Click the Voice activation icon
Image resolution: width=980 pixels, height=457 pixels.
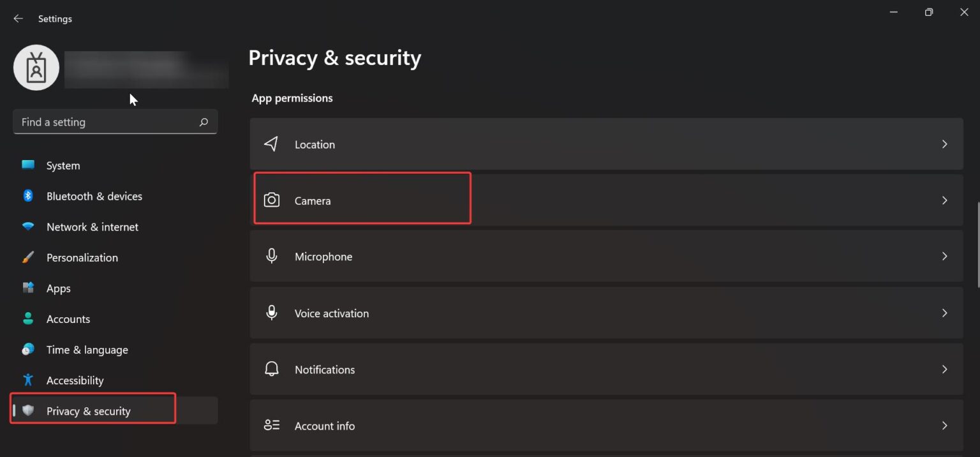tap(271, 312)
